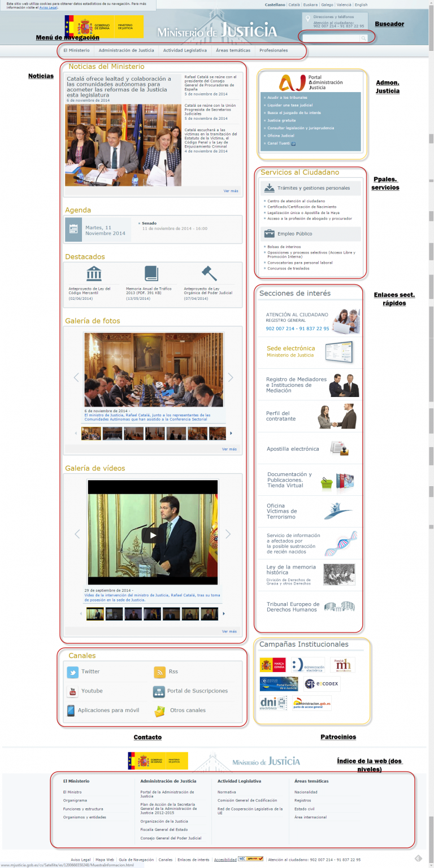Open the Memoria Anual de Tráfico book icon
The width and height of the screenshot is (434, 868).
(151, 274)
